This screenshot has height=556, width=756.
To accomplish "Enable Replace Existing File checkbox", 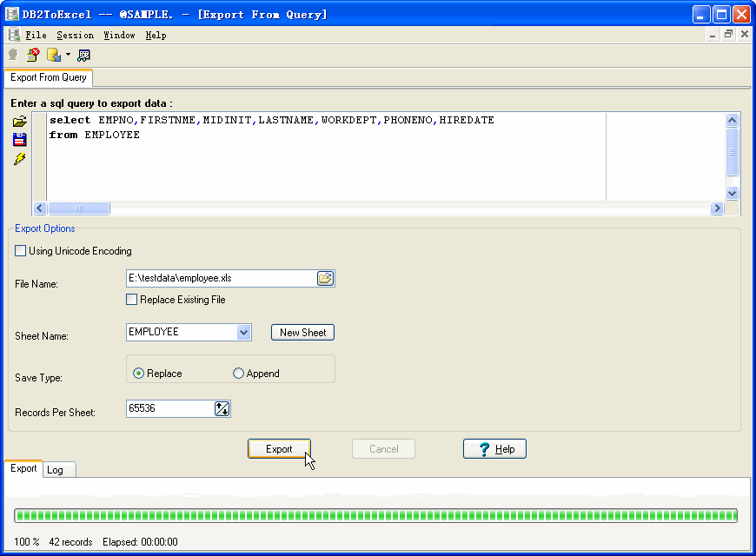I will [x=131, y=300].
